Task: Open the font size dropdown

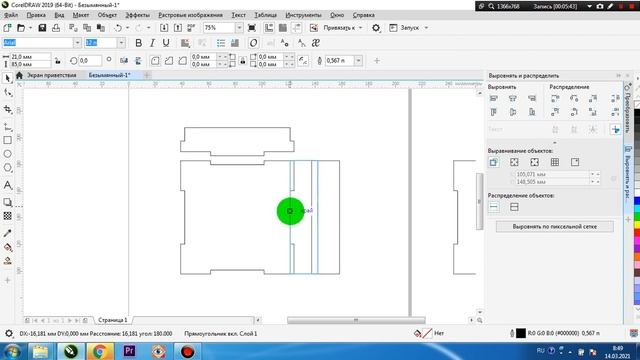Action: click(x=121, y=43)
